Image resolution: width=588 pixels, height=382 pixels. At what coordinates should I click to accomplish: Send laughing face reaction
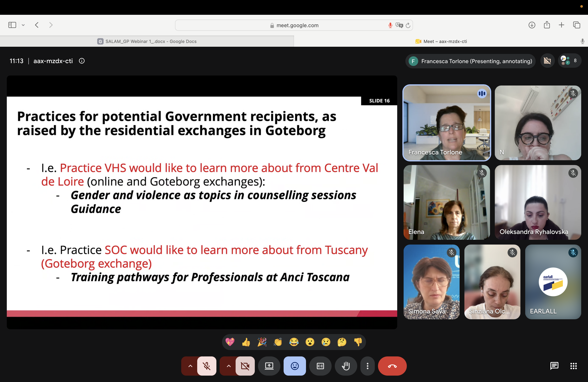[294, 342]
